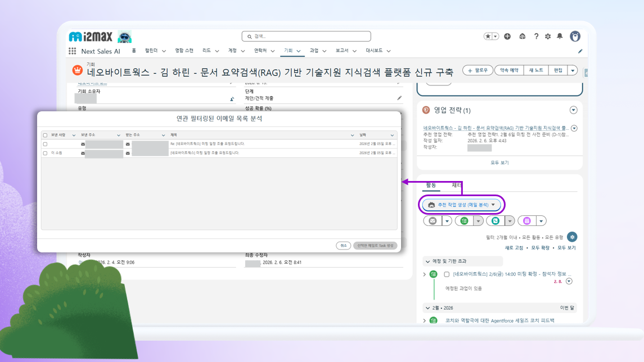Expand the 미팅 확정 task details
The height and width of the screenshot is (362, 644).
424,274
